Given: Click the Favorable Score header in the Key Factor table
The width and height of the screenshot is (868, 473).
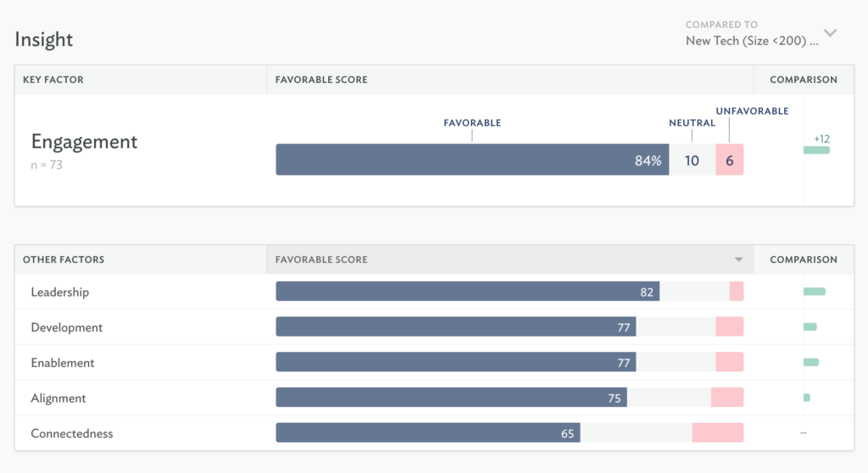Looking at the screenshot, I should (x=321, y=80).
